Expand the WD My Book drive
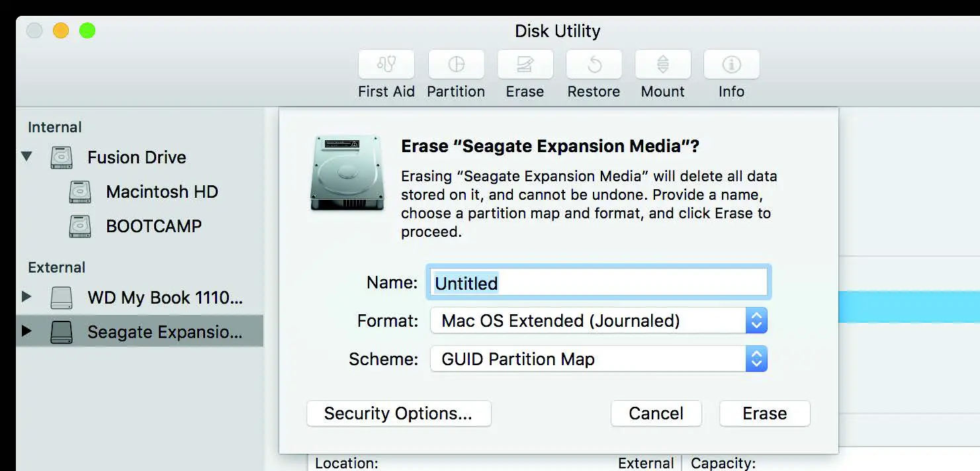Viewport: 980px width, 471px height. coord(26,296)
